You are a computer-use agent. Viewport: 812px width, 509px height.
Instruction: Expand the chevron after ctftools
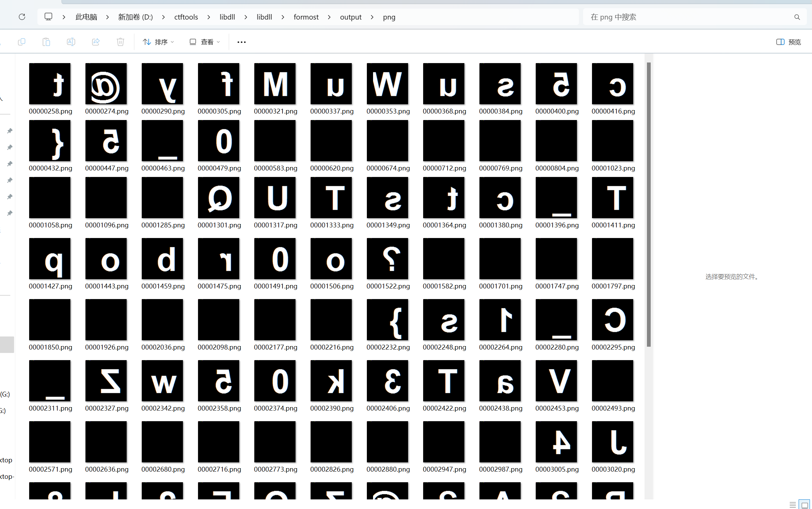(x=209, y=17)
